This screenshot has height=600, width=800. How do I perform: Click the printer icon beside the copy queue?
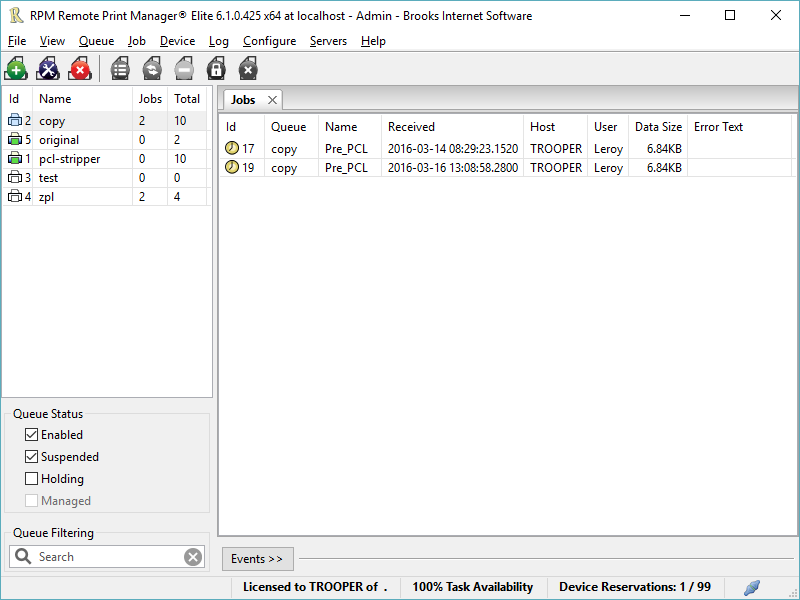tap(14, 120)
